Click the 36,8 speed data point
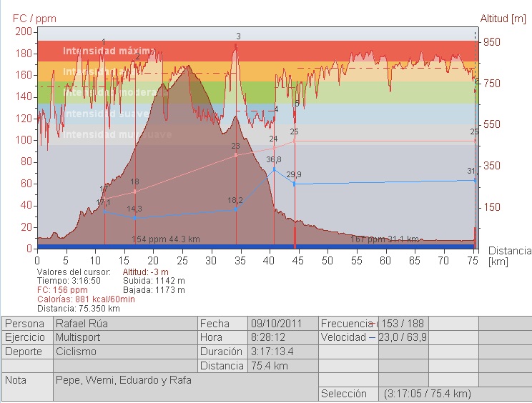Viewport: 532px width, 403px height. [x=274, y=169]
